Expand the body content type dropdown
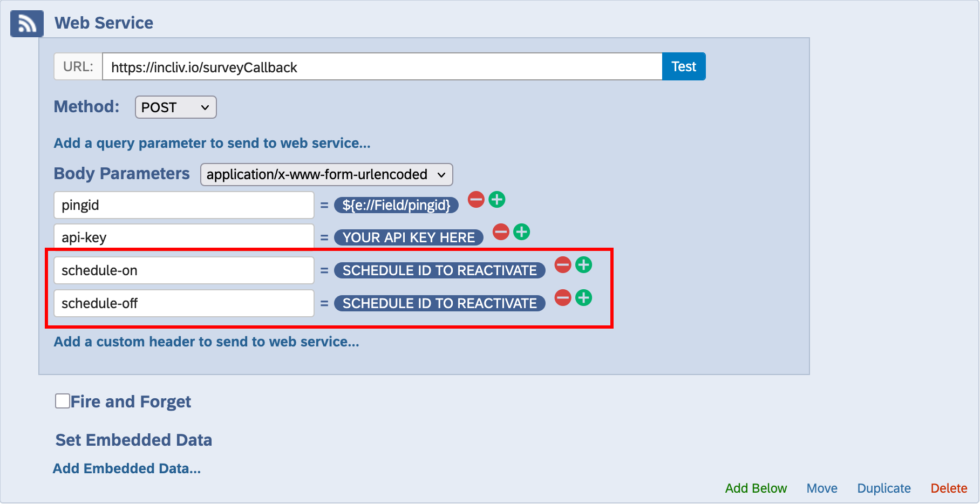Viewport: 980px width, 504px height. click(x=326, y=175)
